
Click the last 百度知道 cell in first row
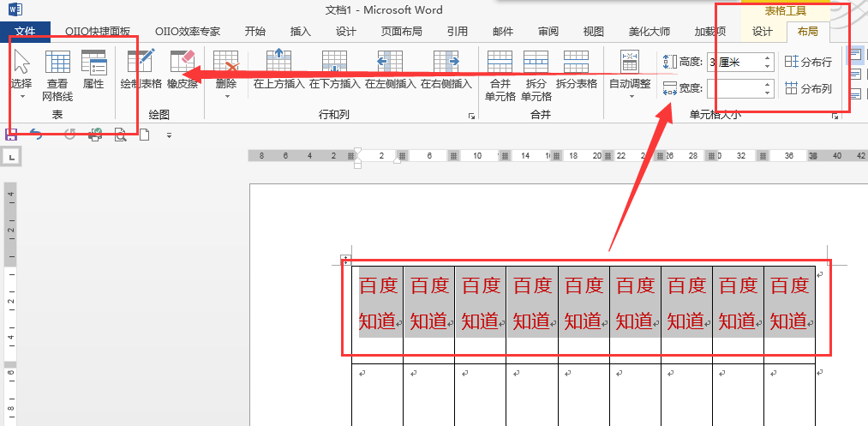(789, 314)
